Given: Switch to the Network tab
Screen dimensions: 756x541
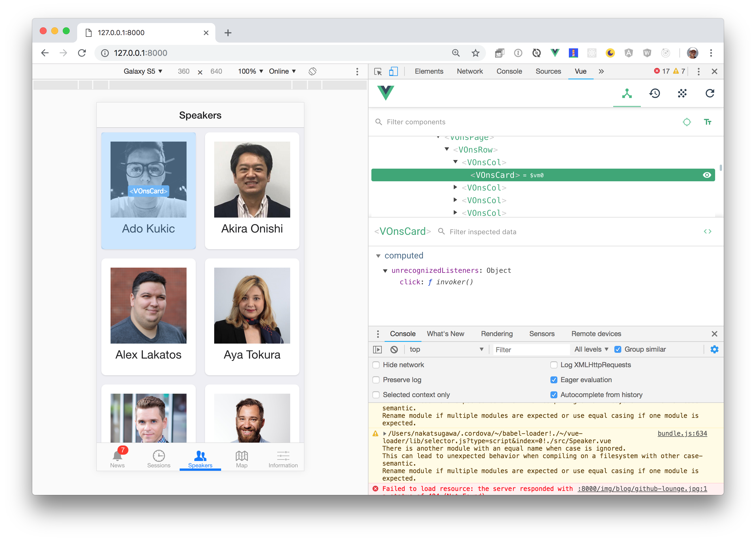Looking at the screenshot, I should 470,71.
